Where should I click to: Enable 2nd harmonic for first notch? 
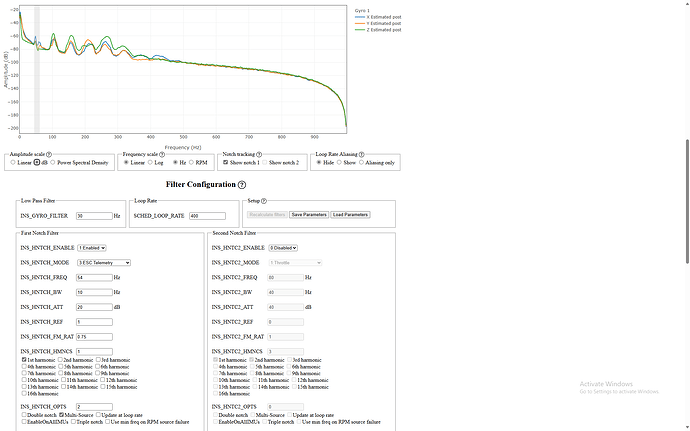(62, 359)
